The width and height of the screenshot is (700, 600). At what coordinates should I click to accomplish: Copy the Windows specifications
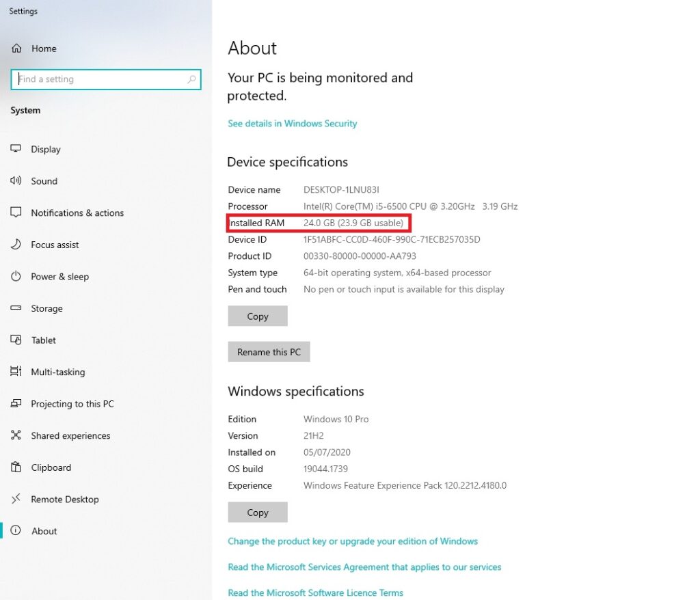tap(258, 513)
